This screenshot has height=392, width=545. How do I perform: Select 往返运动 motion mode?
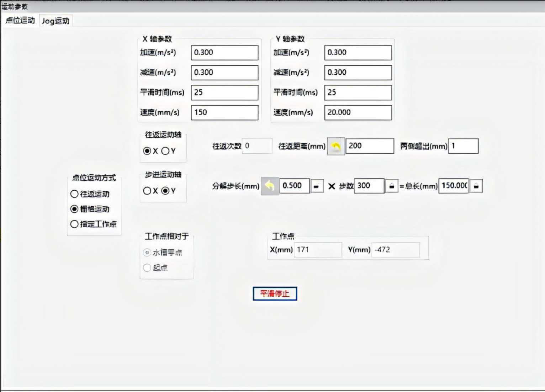(x=74, y=194)
